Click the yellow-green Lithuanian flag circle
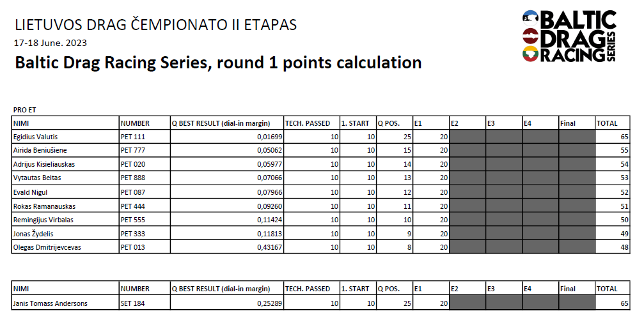The height and width of the screenshot is (320, 644). (529, 54)
